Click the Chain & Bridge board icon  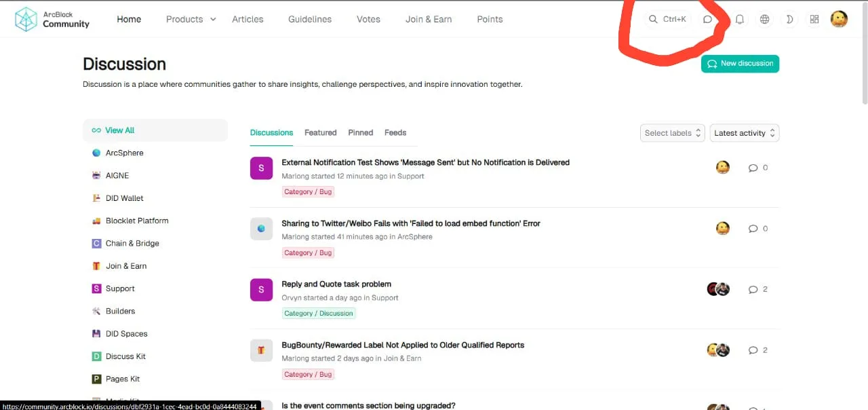point(96,243)
